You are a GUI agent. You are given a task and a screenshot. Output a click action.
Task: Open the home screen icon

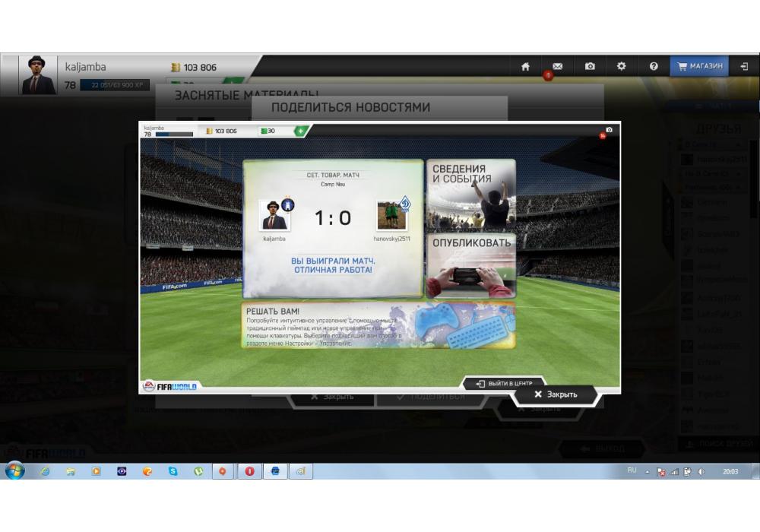click(525, 66)
